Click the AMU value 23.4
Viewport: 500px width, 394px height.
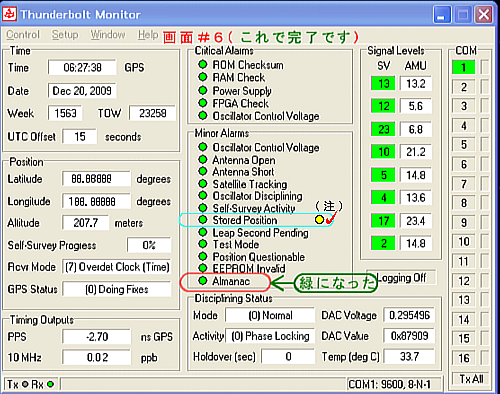(x=416, y=221)
